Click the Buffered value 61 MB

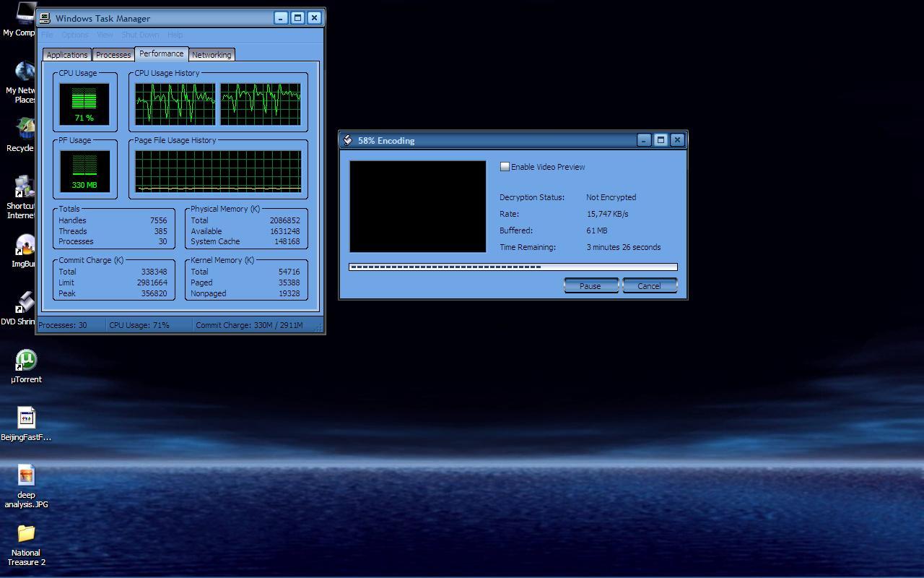[x=597, y=230]
